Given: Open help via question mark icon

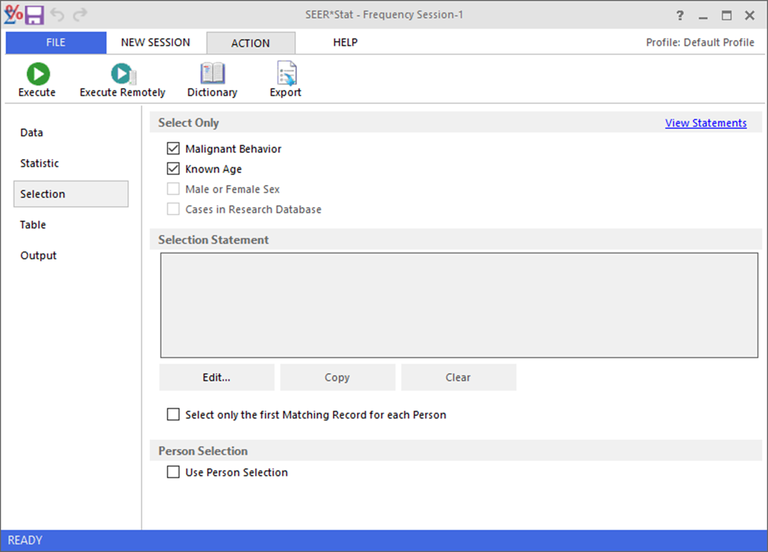Looking at the screenshot, I should pos(681,15).
